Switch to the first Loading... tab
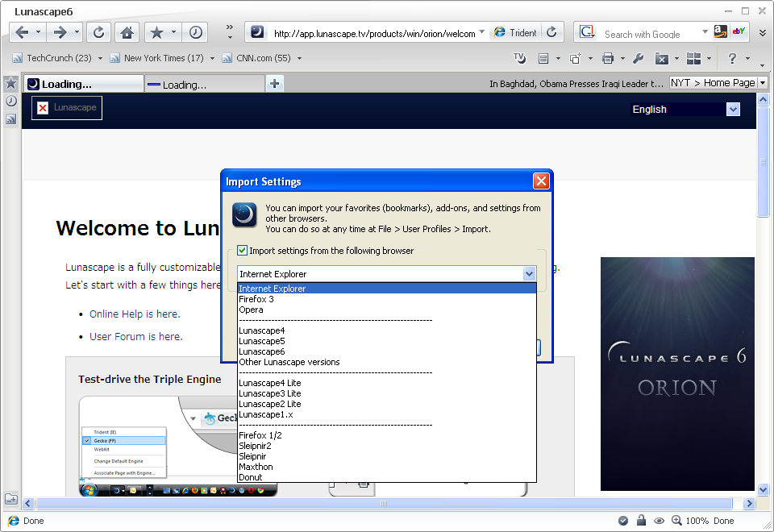This screenshot has width=774, height=532. pos(83,84)
